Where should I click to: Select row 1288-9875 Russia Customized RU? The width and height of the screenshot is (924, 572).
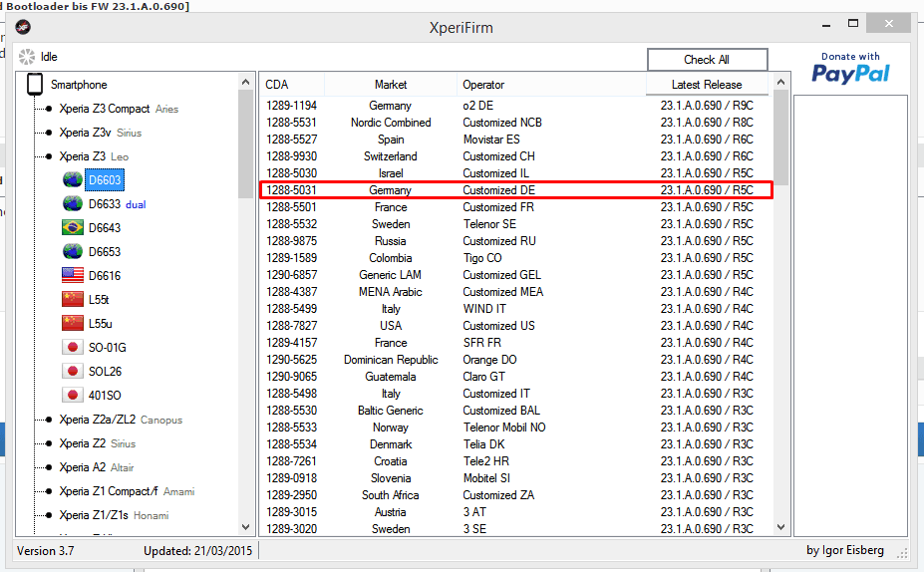click(515, 241)
